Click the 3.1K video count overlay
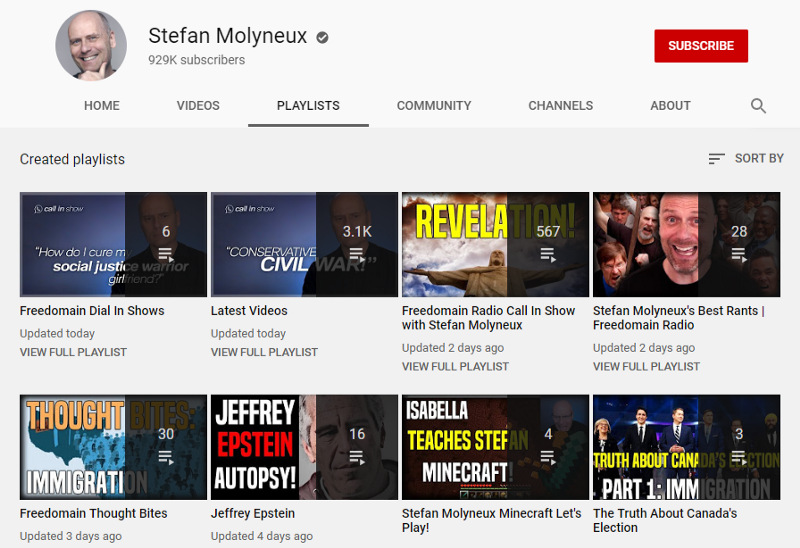 point(357,232)
